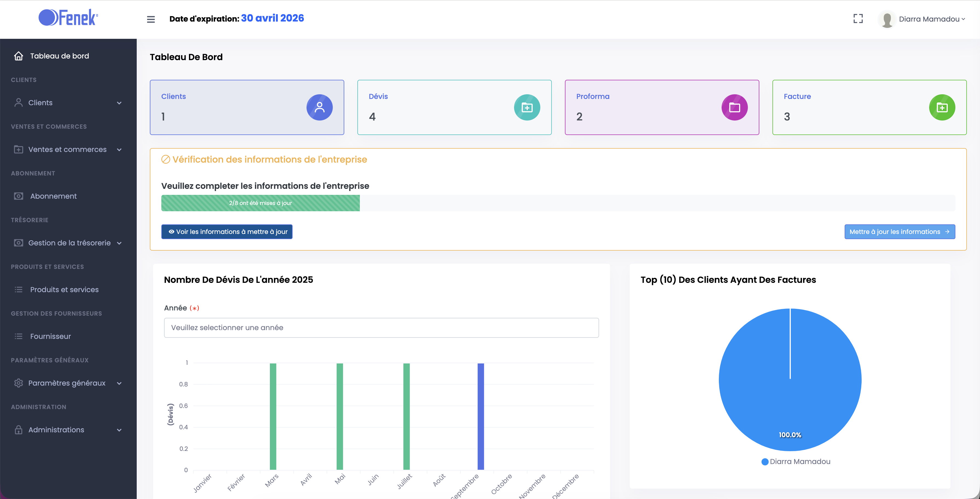Open Tableau de bord menu item

click(59, 56)
